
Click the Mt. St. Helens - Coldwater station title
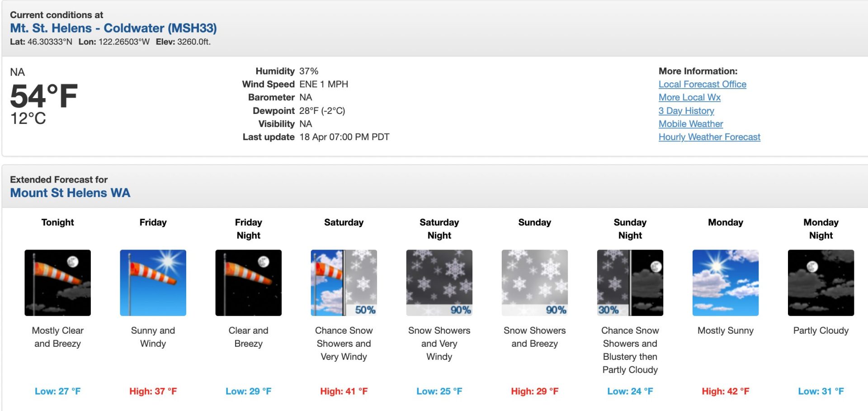click(113, 28)
